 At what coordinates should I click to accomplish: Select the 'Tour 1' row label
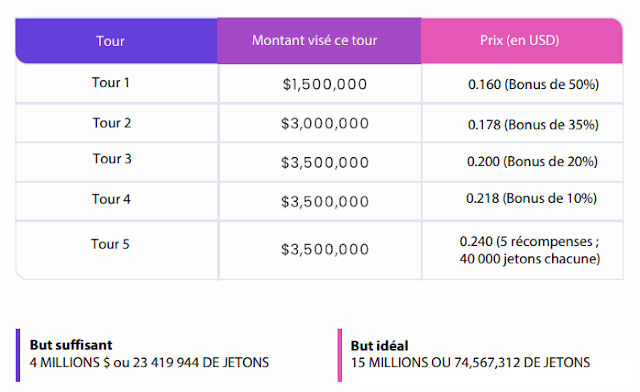click(110, 82)
